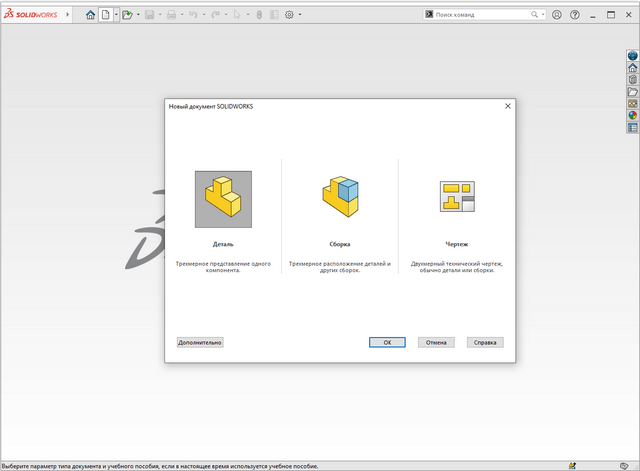Expand the dropdown arrow next to Open folder
The height and width of the screenshot is (471, 640).
tap(138, 15)
